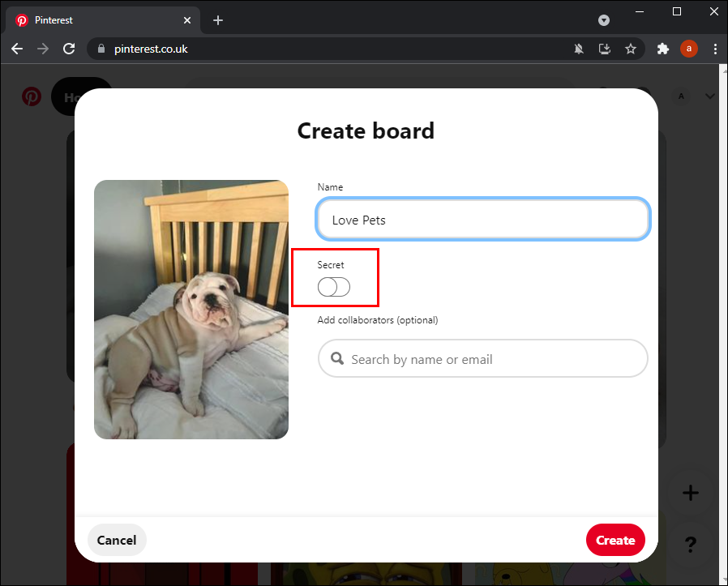Expand the Pinterest accounts chevron menu
This screenshot has width=728, height=586.
(x=710, y=96)
